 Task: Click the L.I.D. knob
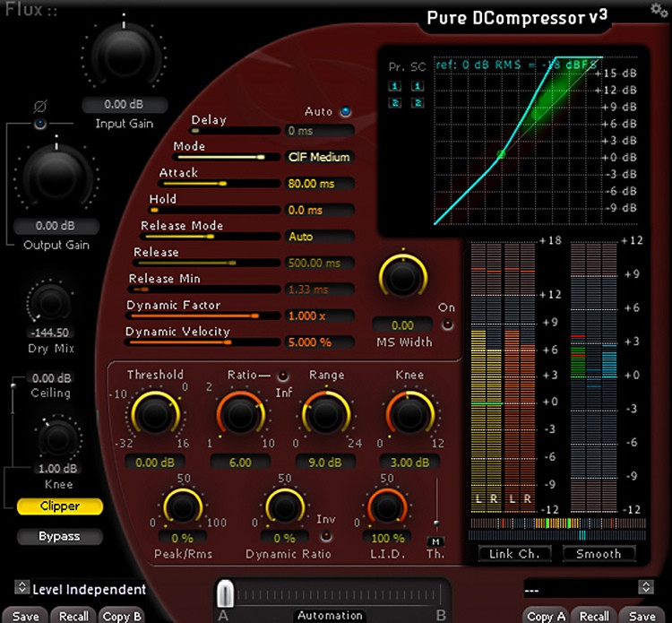(387, 507)
